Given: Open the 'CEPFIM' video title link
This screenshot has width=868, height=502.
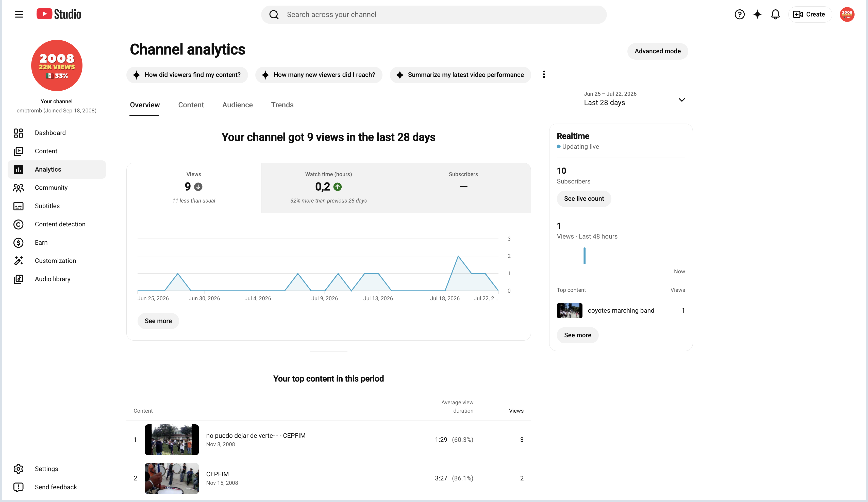Looking at the screenshot, I should pos(217,474).
